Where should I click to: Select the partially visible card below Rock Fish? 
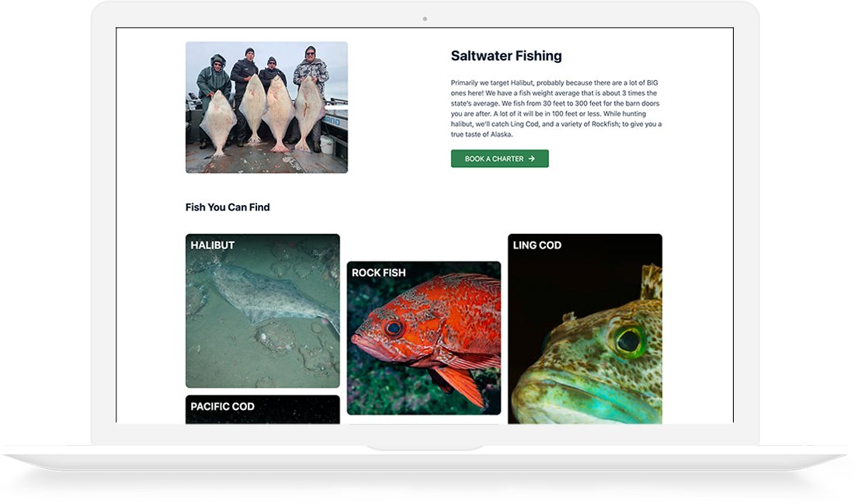pyautogui.click(x=423, y=423)
